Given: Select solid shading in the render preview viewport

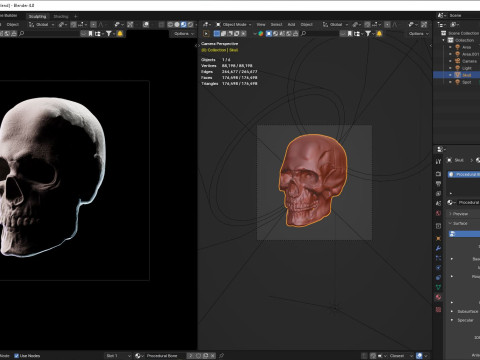Looking at the screenshot, I should coord(177,25).
